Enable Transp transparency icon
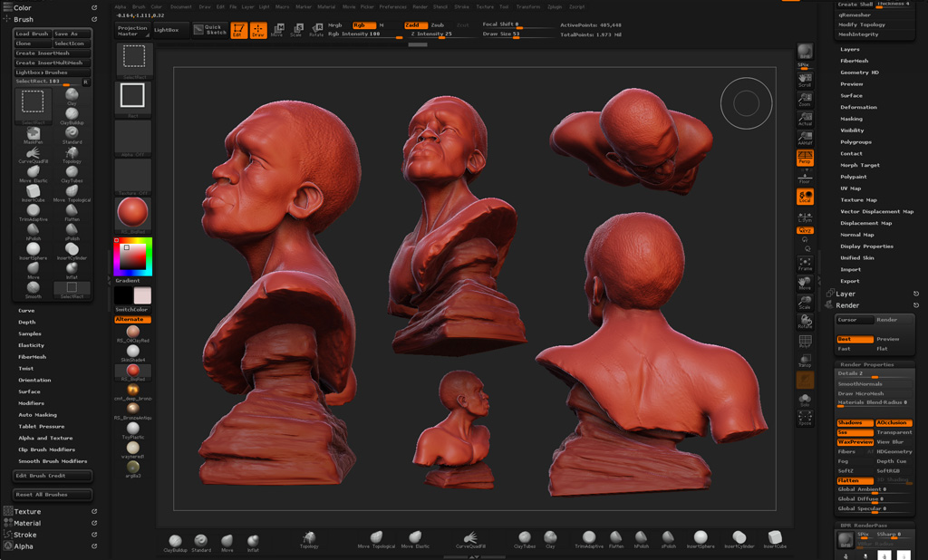 tap(805, 361)
